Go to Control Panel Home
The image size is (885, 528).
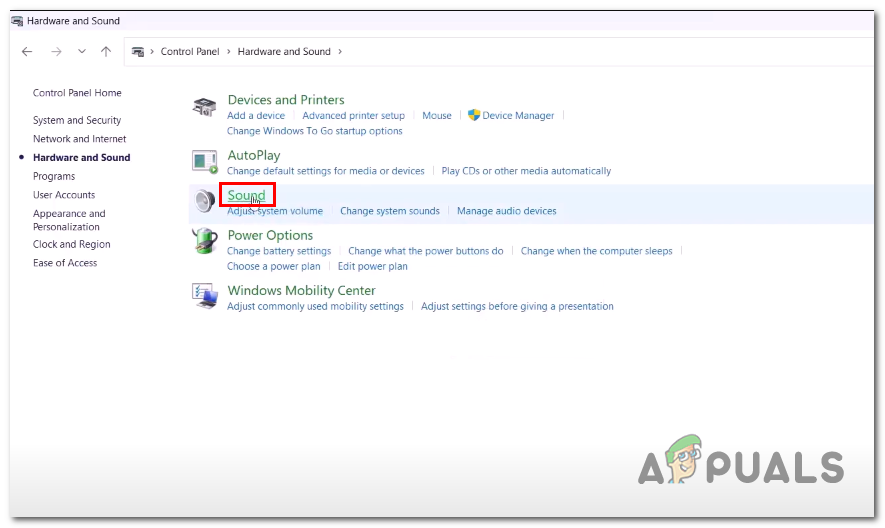[x=77, y=93]
